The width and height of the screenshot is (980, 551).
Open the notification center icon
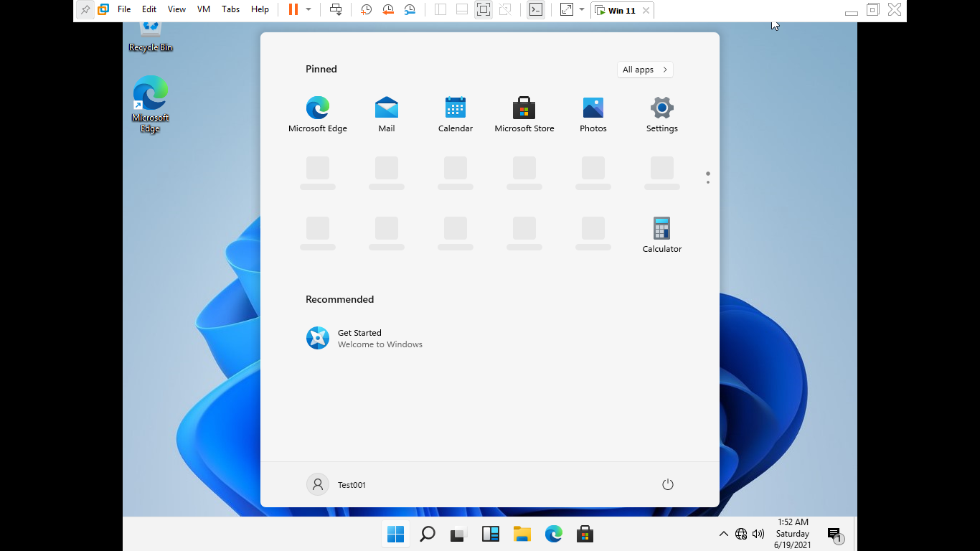[x=835, y=535]
